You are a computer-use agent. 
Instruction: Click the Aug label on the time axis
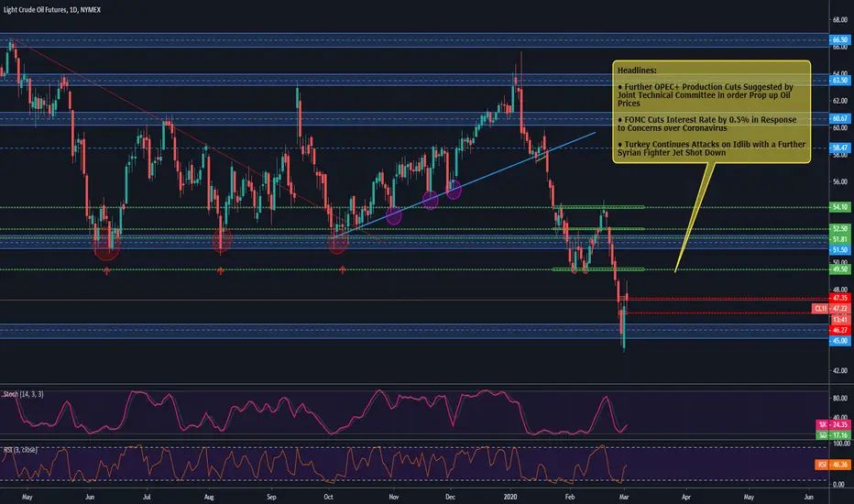(x=209, y=497)
